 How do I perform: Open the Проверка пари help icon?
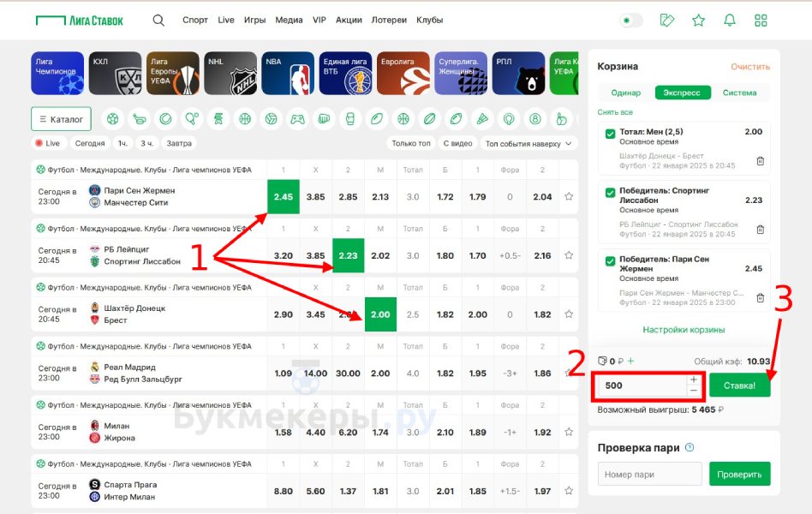click(690, 448)
